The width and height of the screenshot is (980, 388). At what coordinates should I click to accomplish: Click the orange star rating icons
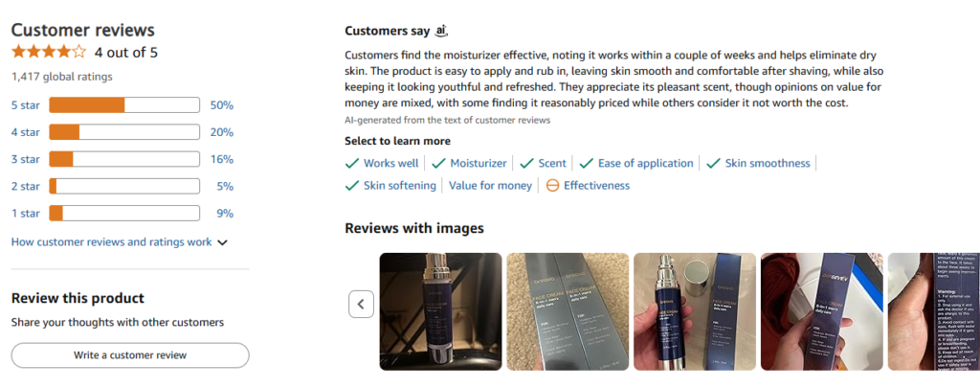[49, 52]
